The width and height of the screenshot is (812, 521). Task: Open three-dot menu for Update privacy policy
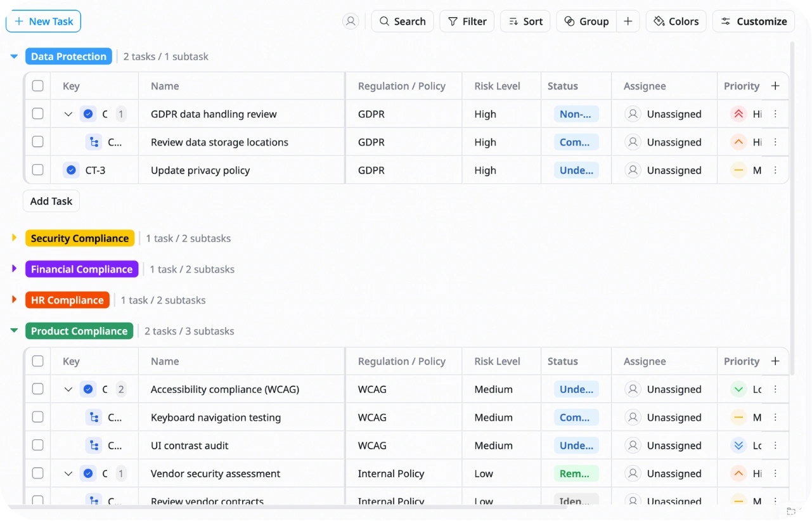pos(775,170)
